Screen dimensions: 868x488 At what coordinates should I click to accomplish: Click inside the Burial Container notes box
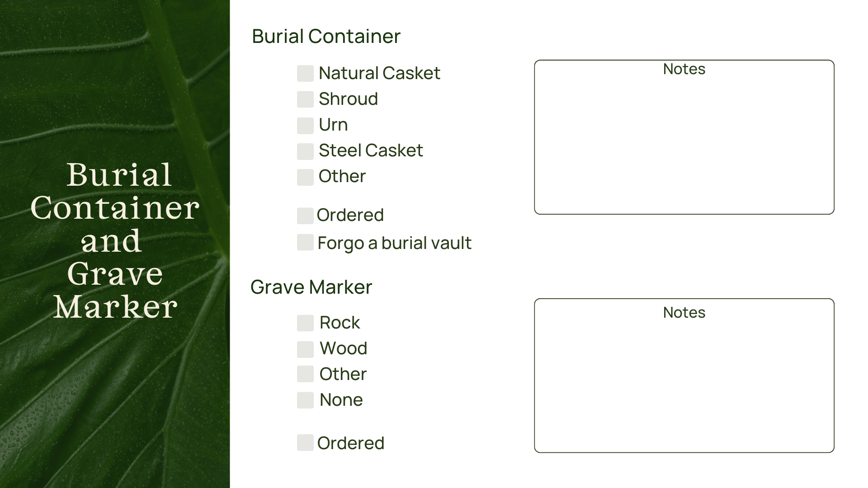pos(684,145)
